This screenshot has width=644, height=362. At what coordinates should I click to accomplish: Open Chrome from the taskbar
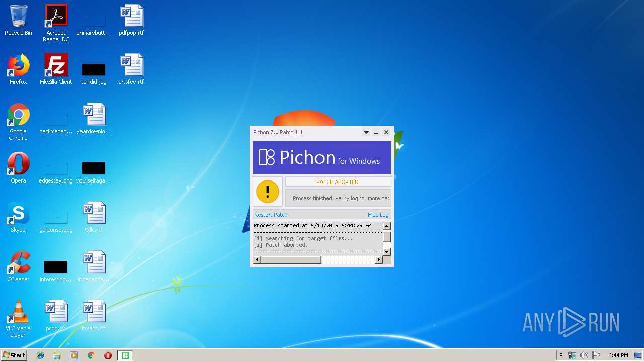91,355
